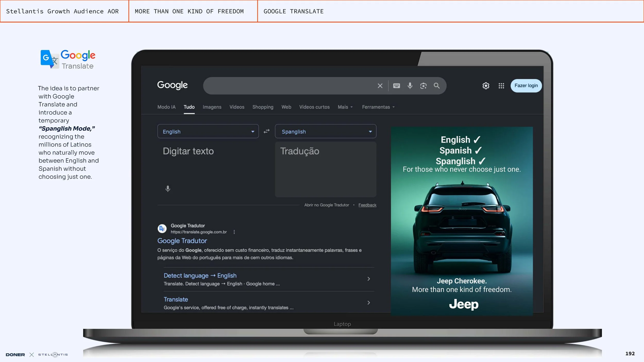Click the magnifying glass search icon
The image size is (644, 362).
[x=437, y=86]
